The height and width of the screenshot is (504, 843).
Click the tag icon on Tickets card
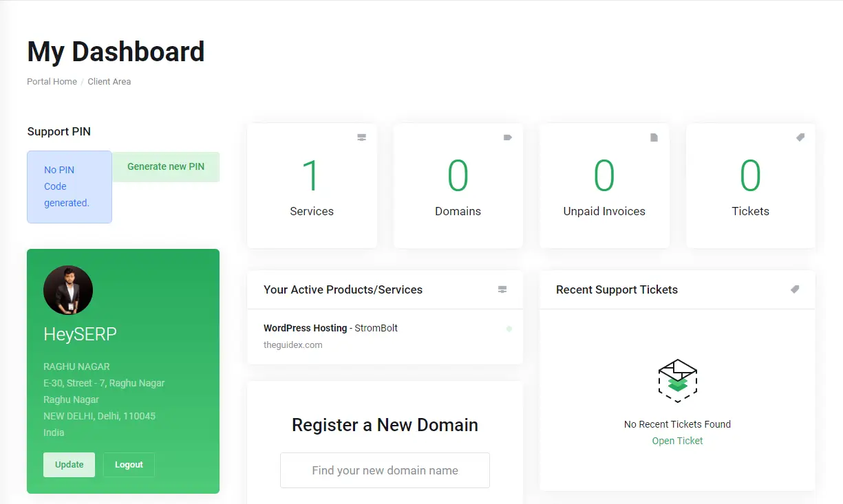800,138
